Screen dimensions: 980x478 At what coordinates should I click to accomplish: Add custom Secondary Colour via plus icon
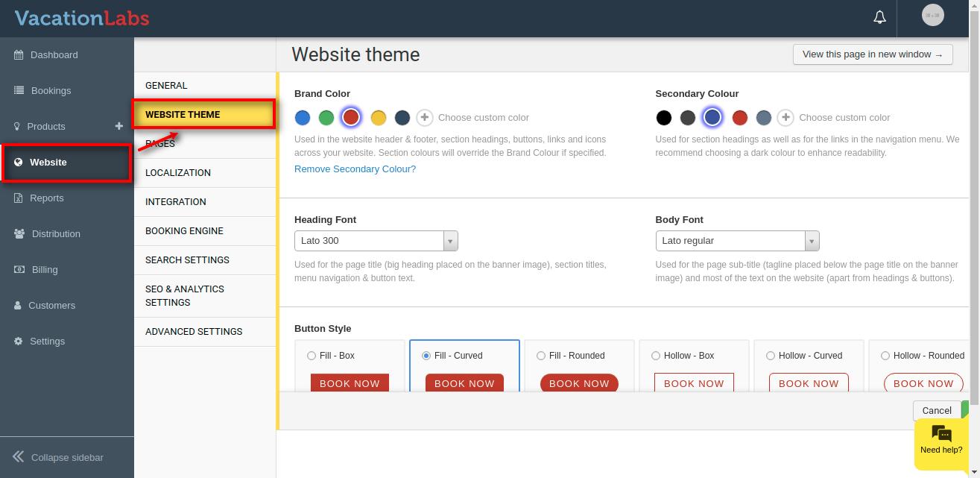click(x=785, y=117)
